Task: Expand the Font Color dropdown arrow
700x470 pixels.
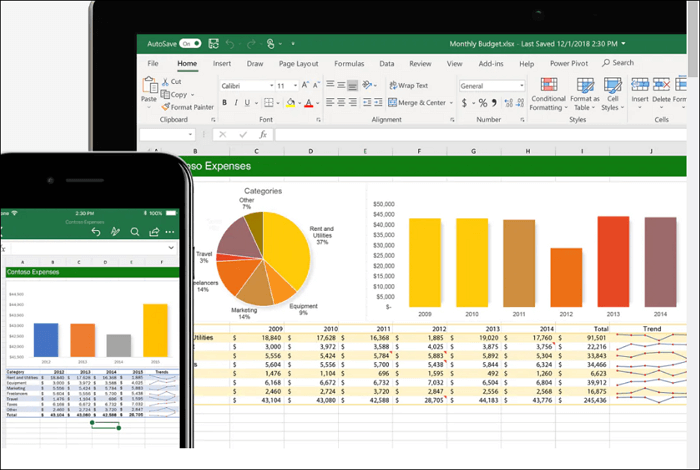Action: pos(317,103)
